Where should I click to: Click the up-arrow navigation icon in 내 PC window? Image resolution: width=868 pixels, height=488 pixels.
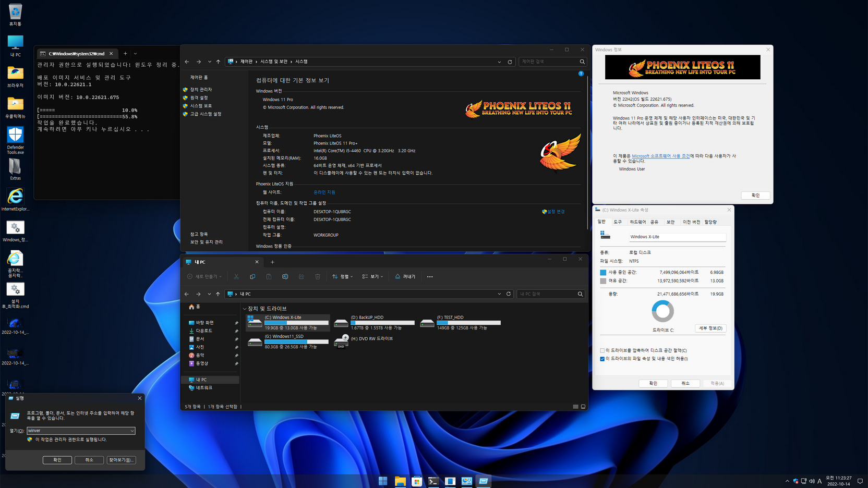218,294
